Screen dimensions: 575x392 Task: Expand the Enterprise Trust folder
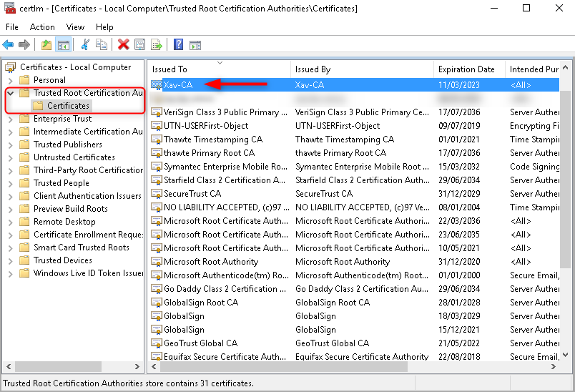pyautogui.click(x=10, y=119)
